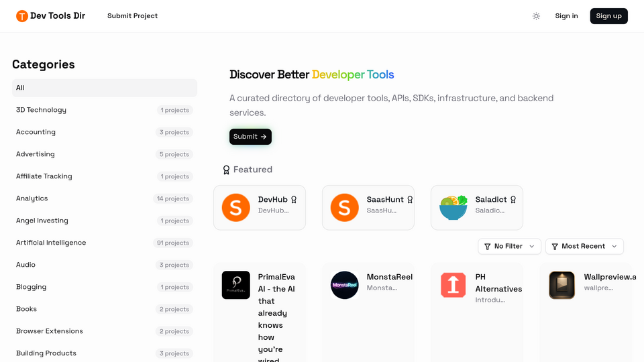Open the SaasHunt featured card title
This screenshot has height=362, width=644.
click(385, 200)
